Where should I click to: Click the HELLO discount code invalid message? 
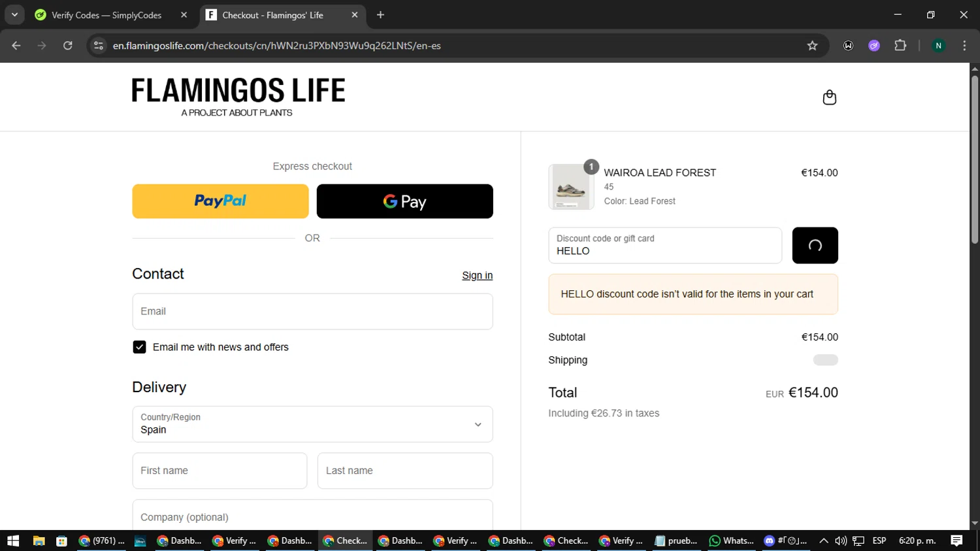[693, 294]
